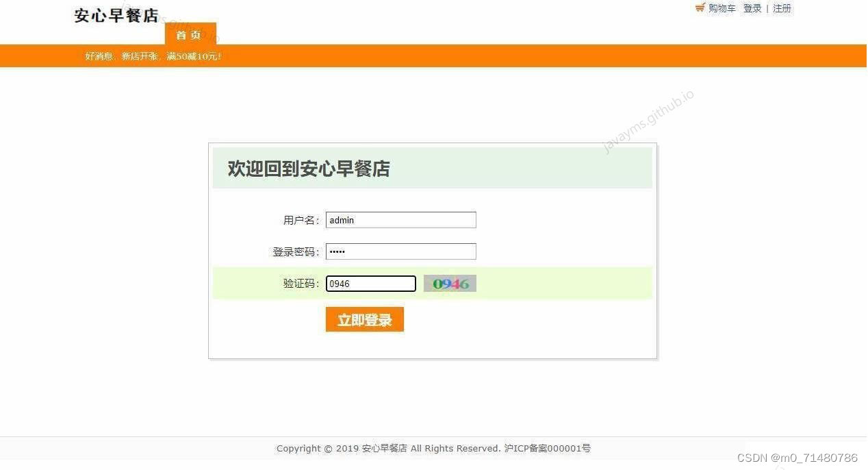Focus the 登录密码 password field
This screenshot has width=868, height=470.
click(x=400, y=251)
